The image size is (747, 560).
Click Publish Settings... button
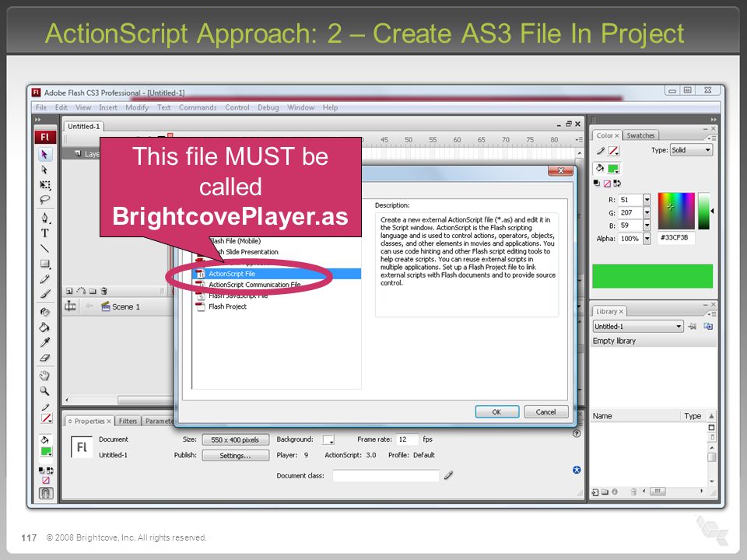coord(235,455)
